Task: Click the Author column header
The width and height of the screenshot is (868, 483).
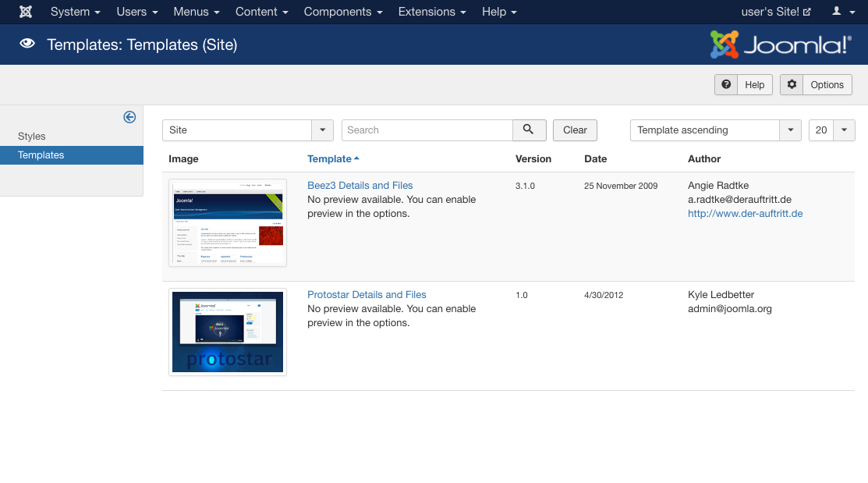Action: point(704,159)
